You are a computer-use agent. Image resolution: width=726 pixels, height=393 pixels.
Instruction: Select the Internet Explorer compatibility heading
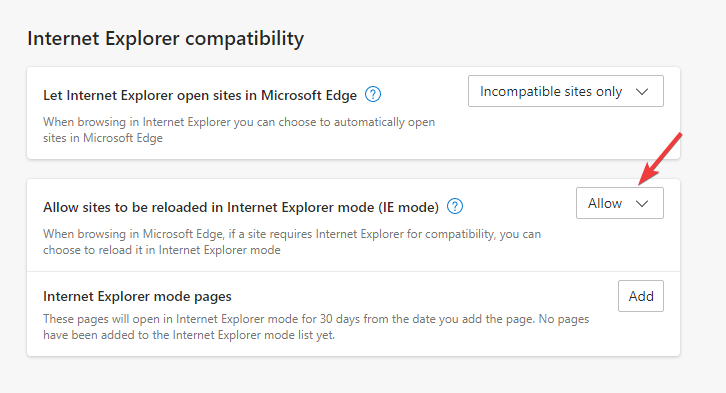tap(165, 38)
